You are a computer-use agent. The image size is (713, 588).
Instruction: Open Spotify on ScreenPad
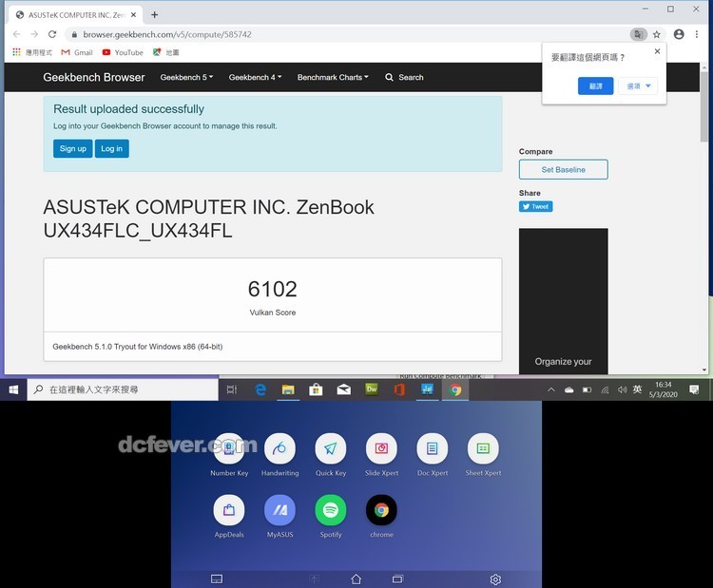331,510
